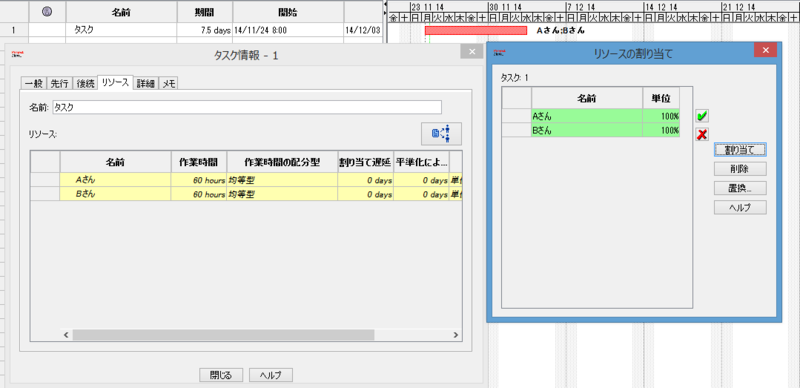This screenshot has width=800, height=388.
Task: Click ヘルプ in the task information dialog
Action: coord(271,375)
